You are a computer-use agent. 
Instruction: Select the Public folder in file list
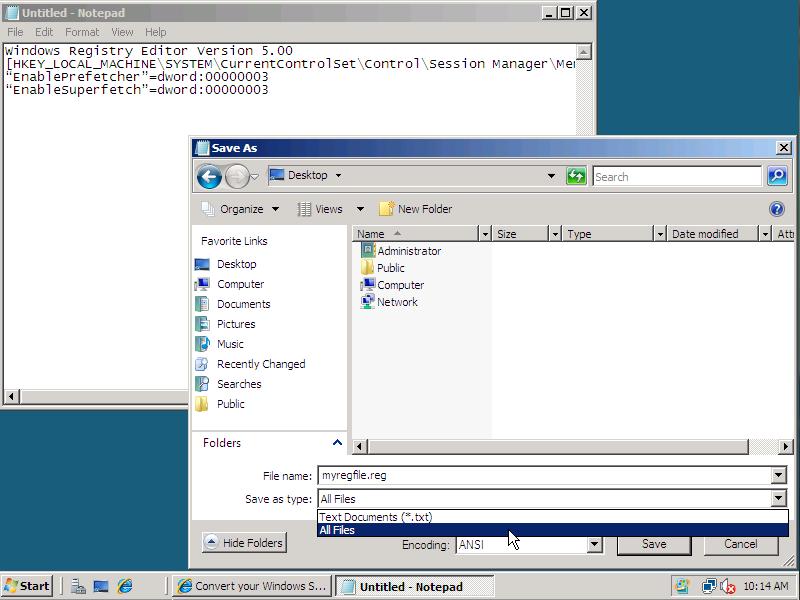[x=383, y=268]
